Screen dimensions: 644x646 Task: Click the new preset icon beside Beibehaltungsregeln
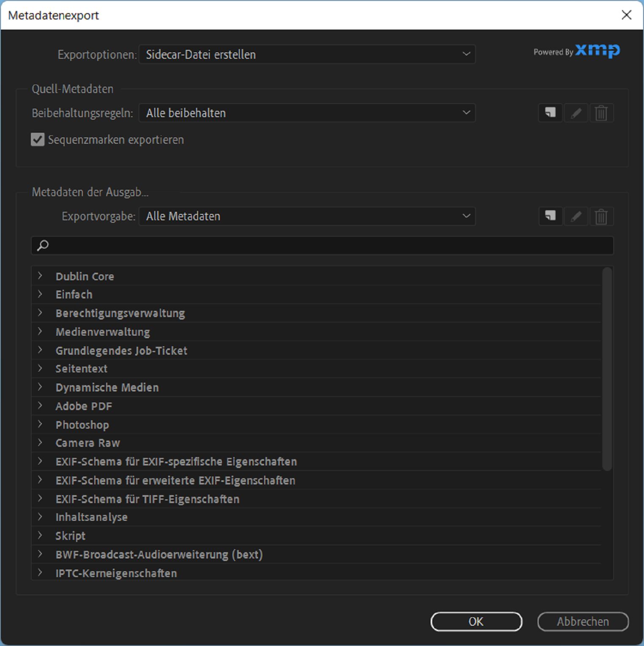tap(550, 113)
